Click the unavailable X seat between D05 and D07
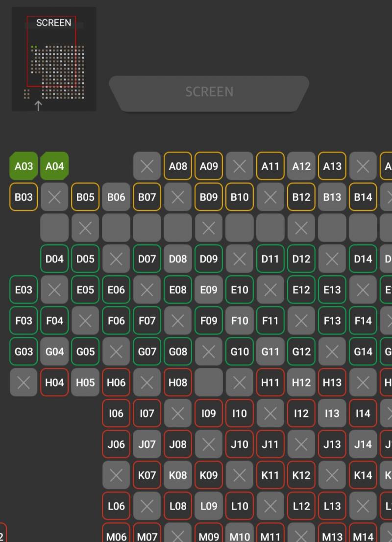 click(x=116, y=259)
